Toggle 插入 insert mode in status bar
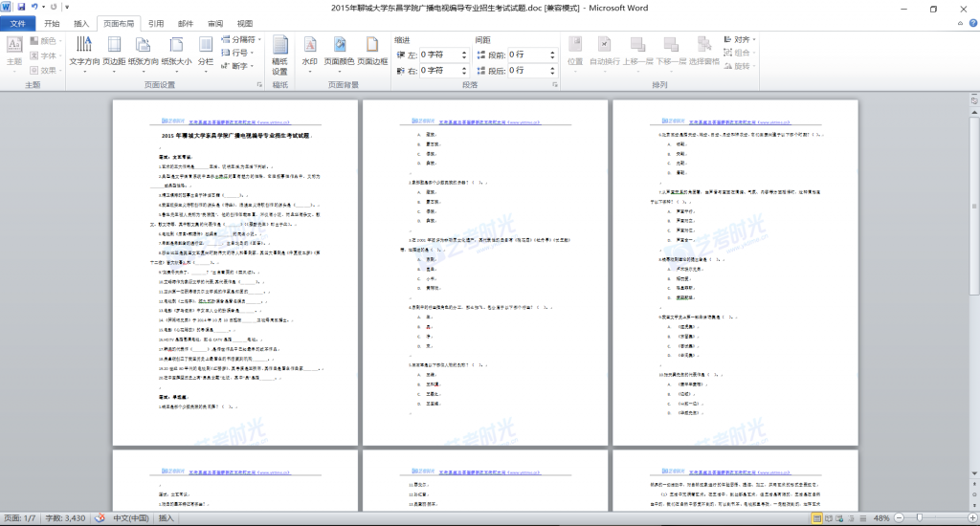This screenshot has height=526, width=980. pyautogui.click(x=166, y=517)
